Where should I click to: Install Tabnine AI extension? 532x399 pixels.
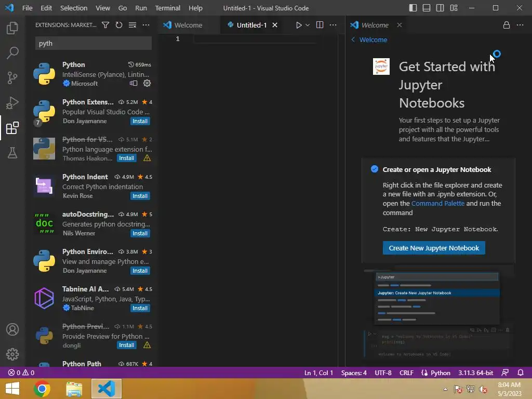click(140, 308)
